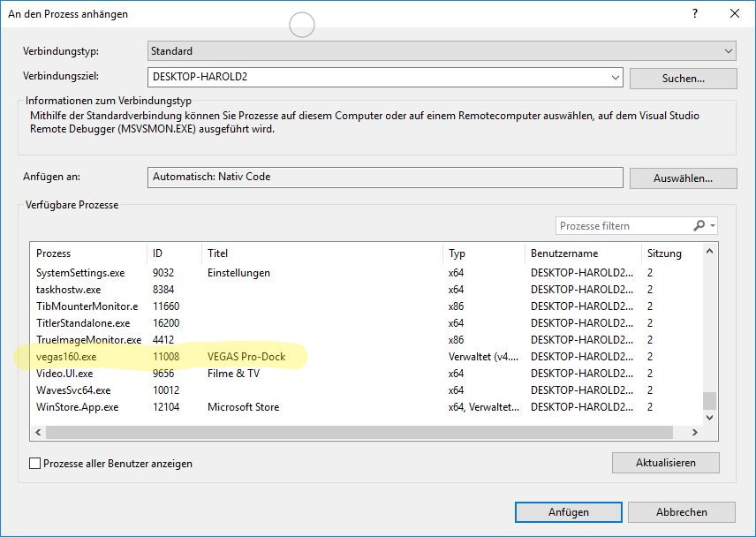Screen dimensions: 756x537
Task: Click the Anfügen button
Action: [568, 512]
